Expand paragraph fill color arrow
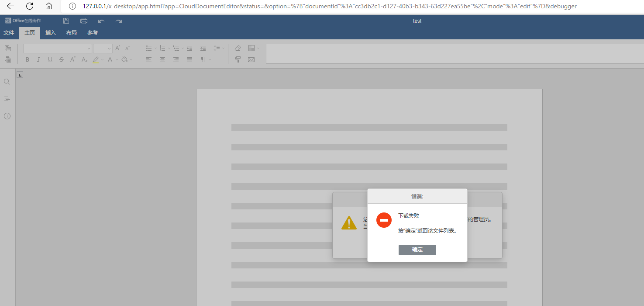The image size is (644, 306). 131,59
